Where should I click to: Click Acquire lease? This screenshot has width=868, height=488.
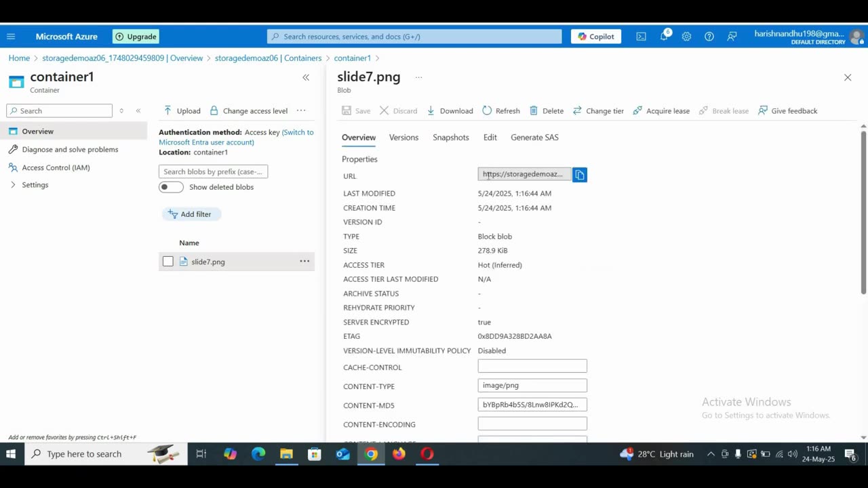click(661, 110)
